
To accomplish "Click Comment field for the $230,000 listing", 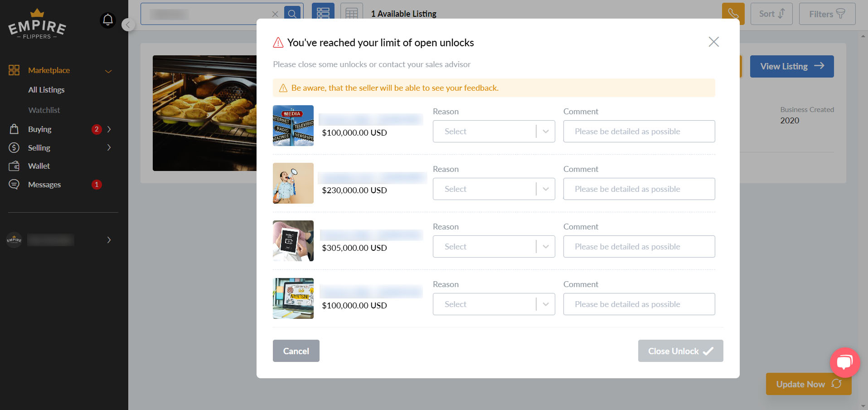I will [x=639, y=189].
